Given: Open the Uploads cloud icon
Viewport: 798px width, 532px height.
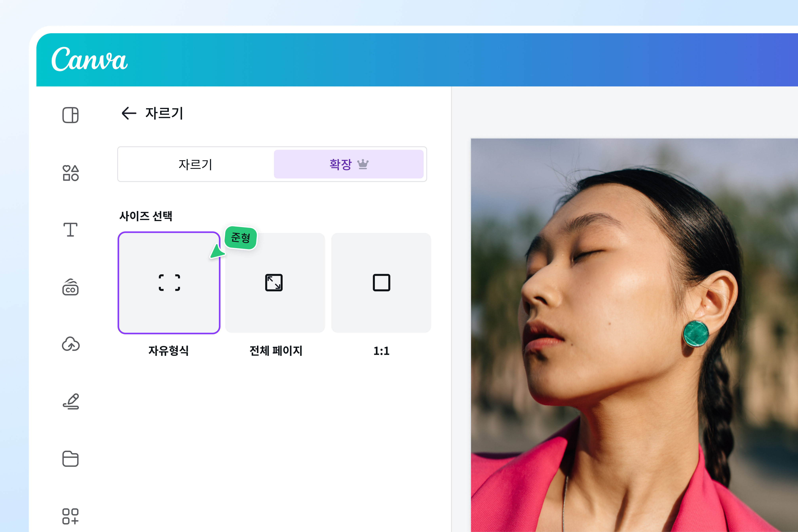Looking at the screenshot, I should pos(71,344).
